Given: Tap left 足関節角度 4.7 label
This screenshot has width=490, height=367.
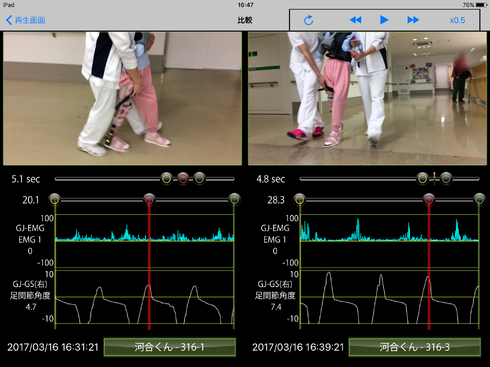Looking at the screenshot, I should tap(30, 301).
